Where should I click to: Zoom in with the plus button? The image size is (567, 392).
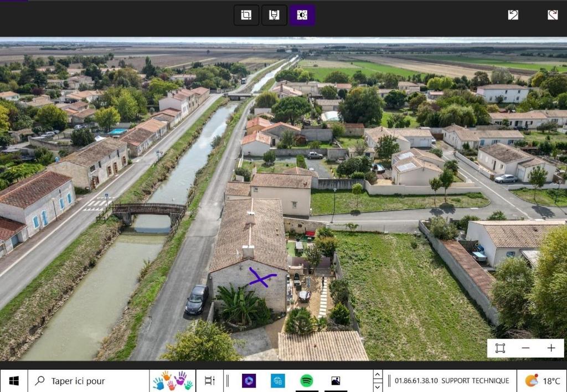pyautogui.click(x=551, y=348)
